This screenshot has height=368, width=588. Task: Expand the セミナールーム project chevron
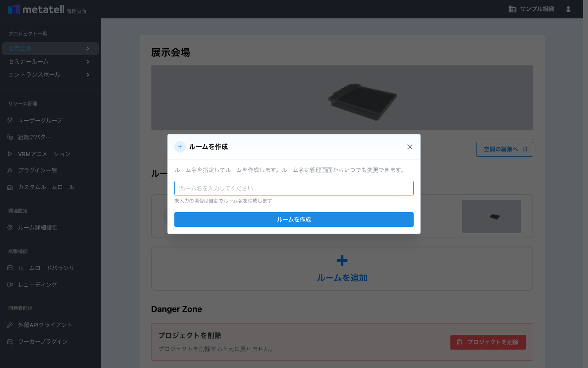coord(88,62)
